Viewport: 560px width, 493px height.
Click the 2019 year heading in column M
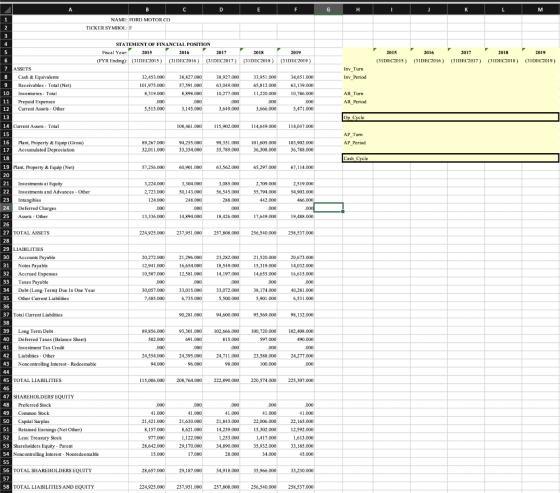pyautogui.click(x=540, y=53)
